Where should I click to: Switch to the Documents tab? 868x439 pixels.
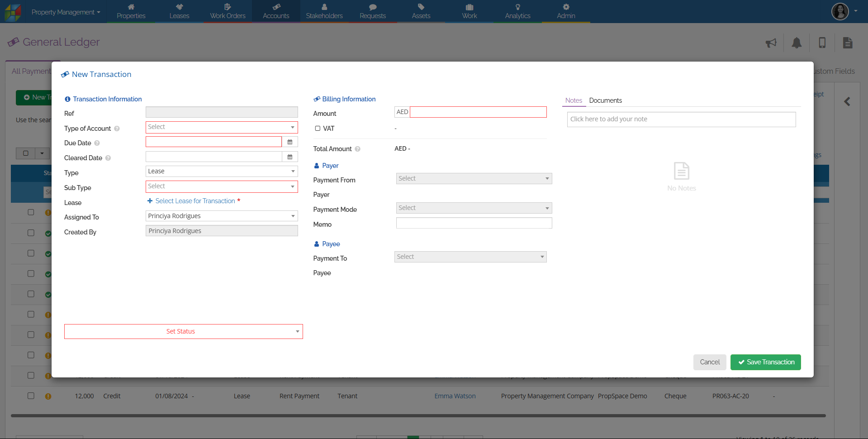(605, 100)
